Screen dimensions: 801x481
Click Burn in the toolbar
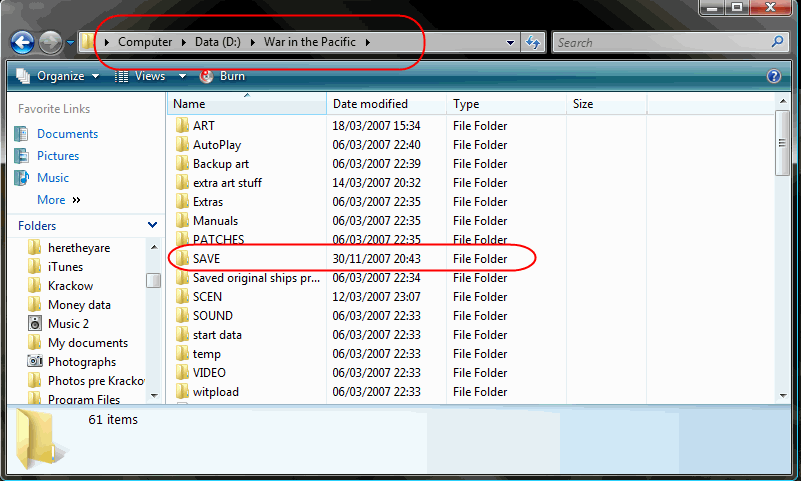pos(223,76)
